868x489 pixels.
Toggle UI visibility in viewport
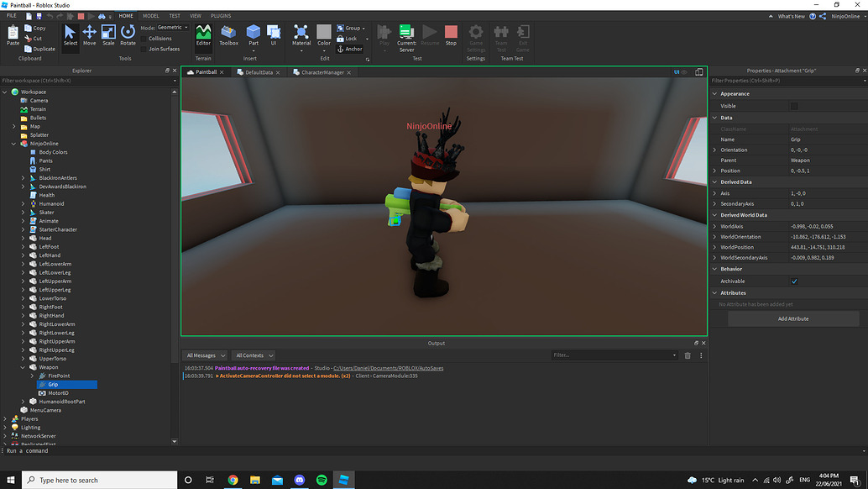click(680, 72)
